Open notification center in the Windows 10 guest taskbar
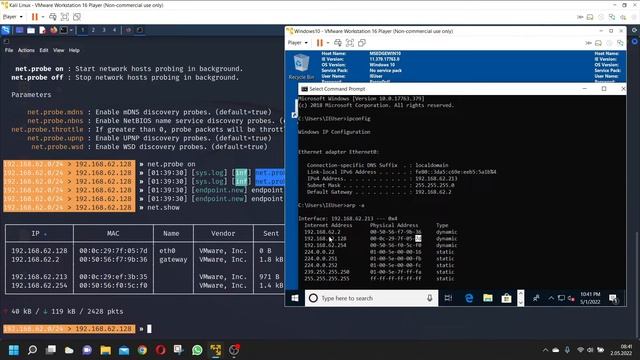Viewport: 640px width, 360px height. click(613, 298)
